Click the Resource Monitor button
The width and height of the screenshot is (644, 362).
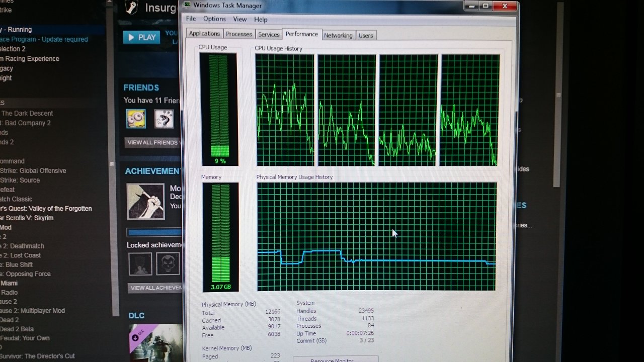335,359
